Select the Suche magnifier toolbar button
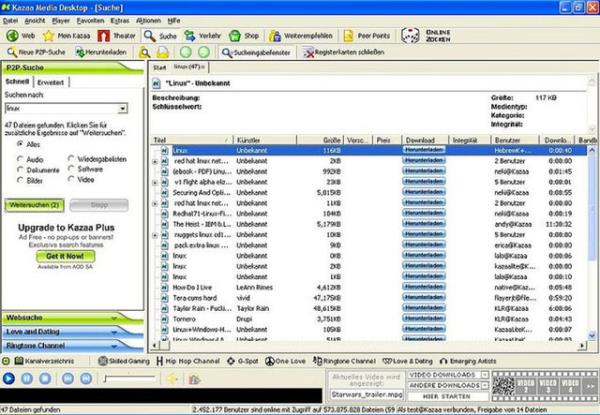The width and height of the screenshot is (600, 415). point(160,36)
